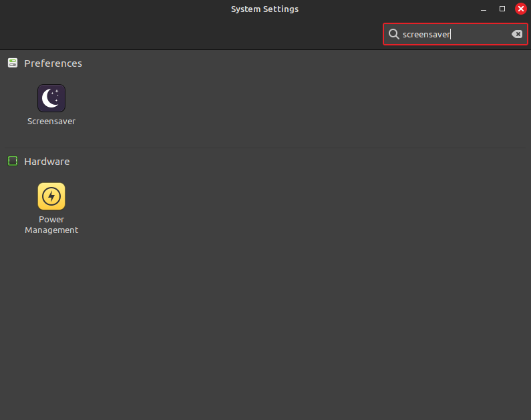The width and height of the screenshot is (531, 420).
Task: Focus the search field containing screensaver
Action: click(454, 34)
